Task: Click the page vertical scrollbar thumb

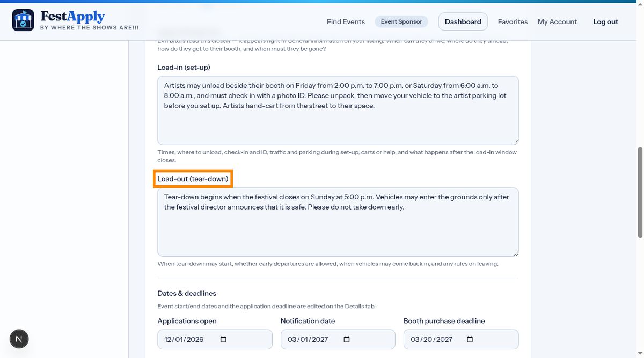Action: click(640, 192)
